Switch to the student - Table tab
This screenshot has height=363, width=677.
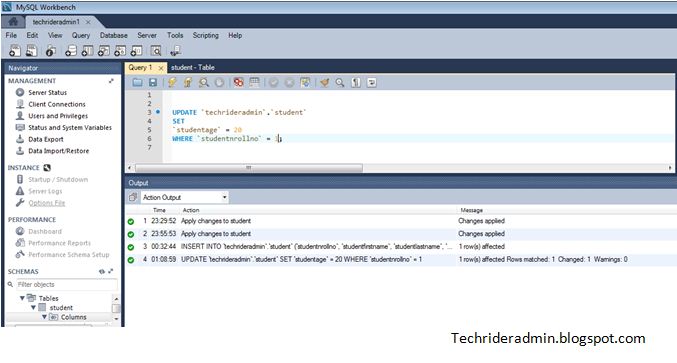193,67
